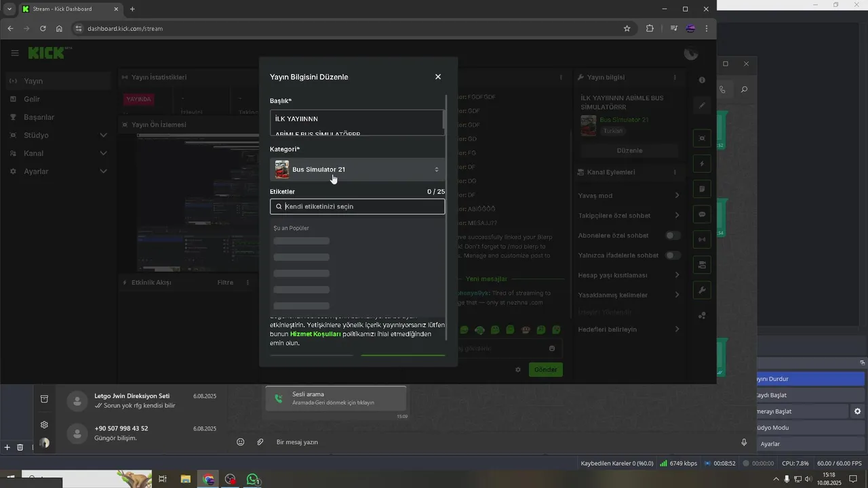Open the Kick hamburger menu
The height and width of the screenshot is (488, 868).
[15, 53]
